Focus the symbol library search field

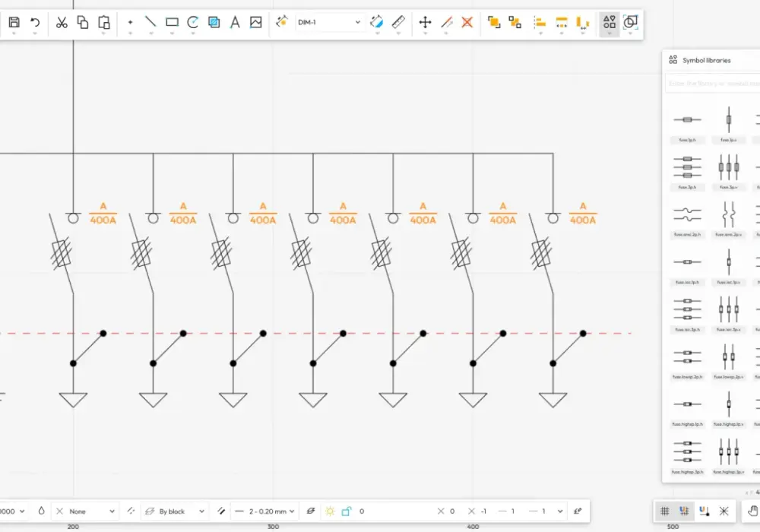[713, 84]
